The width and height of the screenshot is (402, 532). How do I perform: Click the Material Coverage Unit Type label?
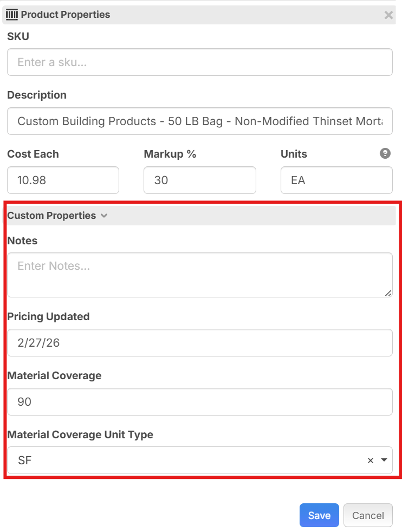click(x=80, y=434)
